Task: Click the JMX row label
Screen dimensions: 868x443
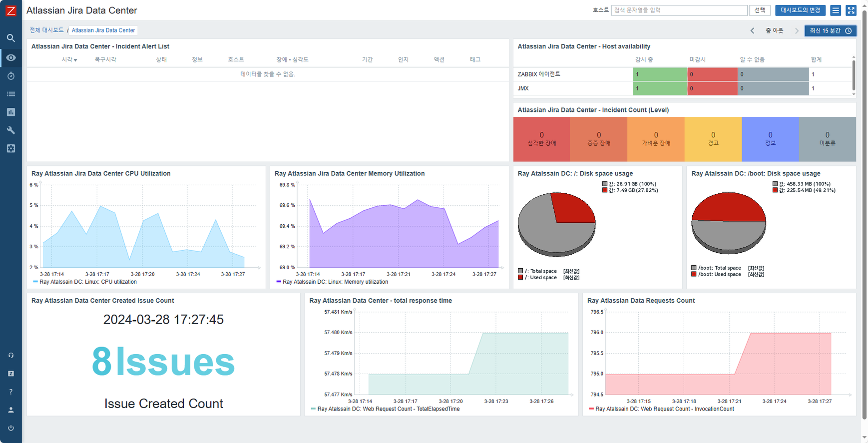Action: [x=523, y=88]
